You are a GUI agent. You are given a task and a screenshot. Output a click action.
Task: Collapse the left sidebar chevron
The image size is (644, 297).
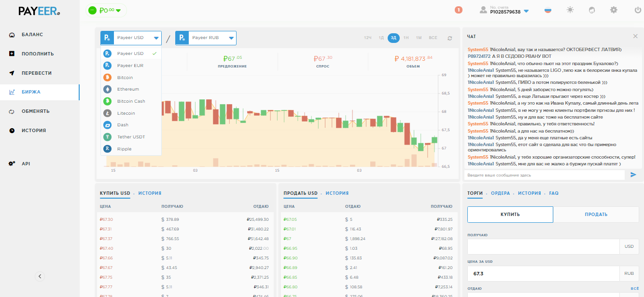point(40,276)
